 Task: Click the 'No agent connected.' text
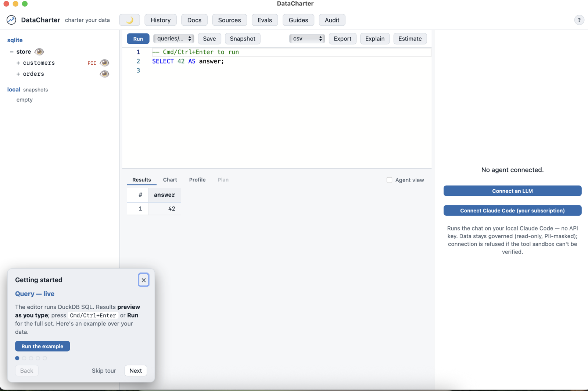512,170
